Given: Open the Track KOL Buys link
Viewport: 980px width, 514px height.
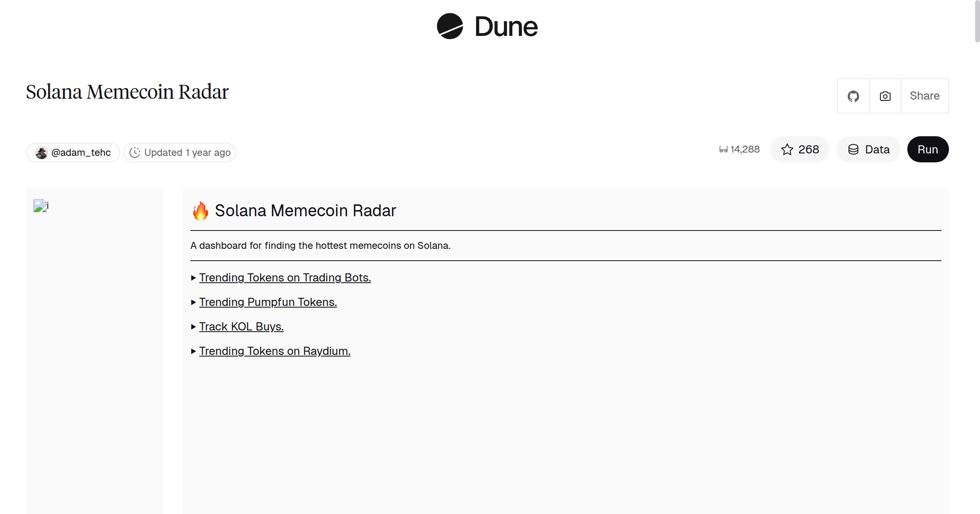Looking at the screenshot, I should coord(241,326).
